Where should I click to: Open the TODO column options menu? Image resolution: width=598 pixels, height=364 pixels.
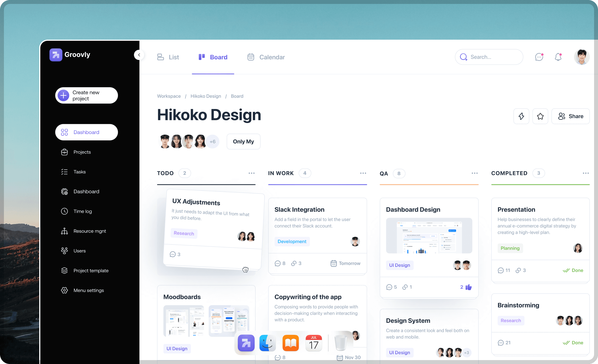pos(252,173)
